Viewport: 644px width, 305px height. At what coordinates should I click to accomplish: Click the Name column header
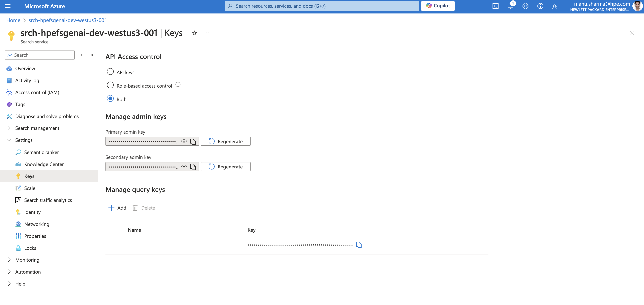134,230
